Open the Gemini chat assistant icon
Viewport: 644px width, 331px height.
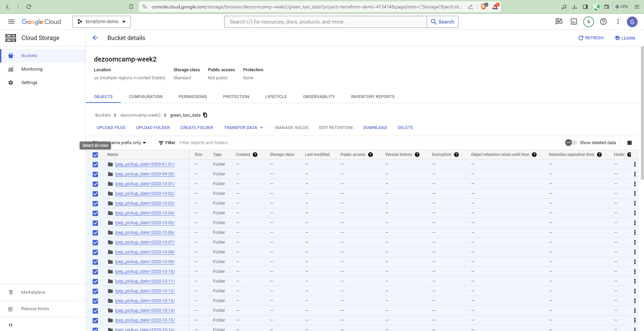(559, 22)
